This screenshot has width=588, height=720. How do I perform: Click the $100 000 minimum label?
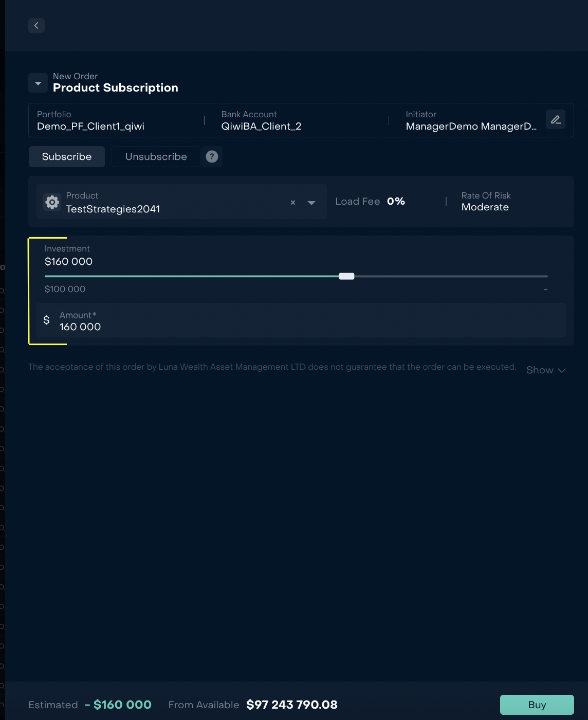click(65, 290)
